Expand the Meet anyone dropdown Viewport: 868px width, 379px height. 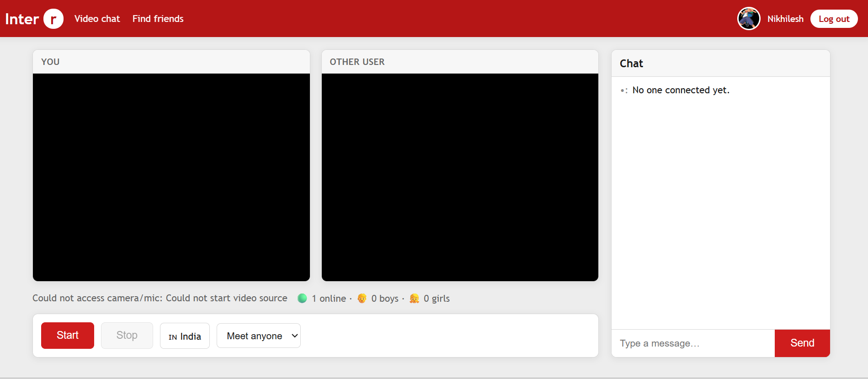259,336
